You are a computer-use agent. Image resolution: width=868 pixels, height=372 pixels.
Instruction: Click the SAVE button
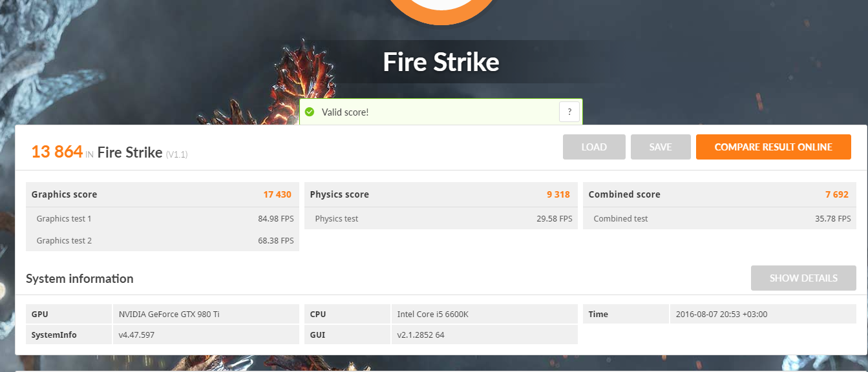click(661, 147)
